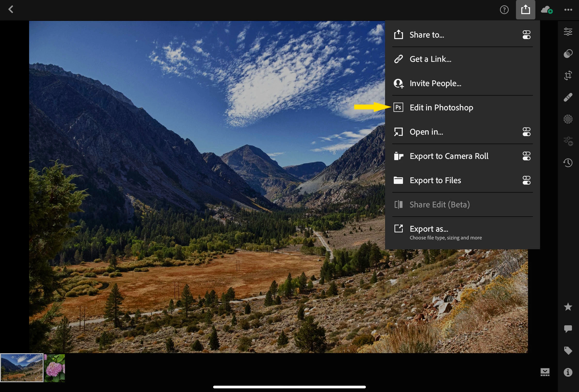
Task: Go back with the back arrow
Action: point(11,9)
